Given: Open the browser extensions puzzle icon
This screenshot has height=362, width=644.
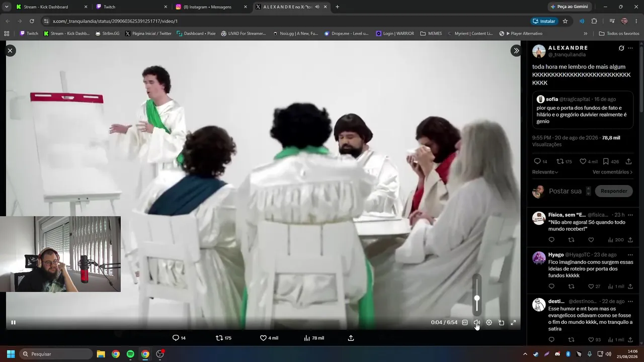Looking at the screenshot, I should (x=594, y=21).
